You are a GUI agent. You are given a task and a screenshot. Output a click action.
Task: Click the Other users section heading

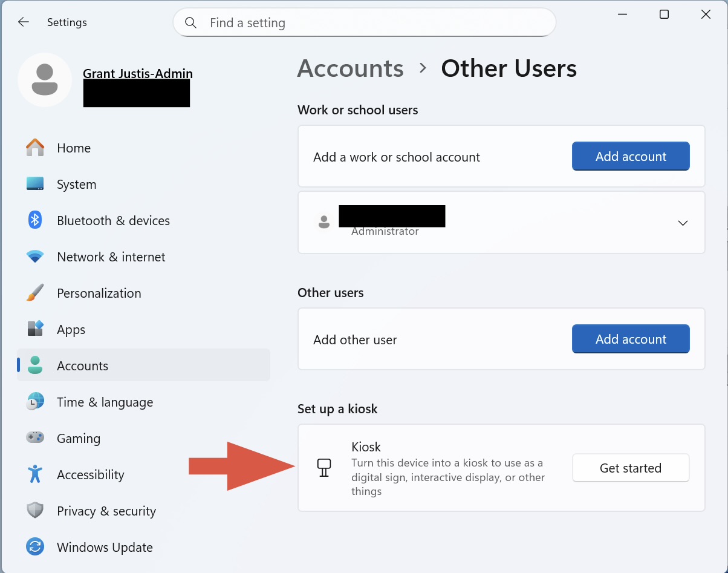(331, 292)
